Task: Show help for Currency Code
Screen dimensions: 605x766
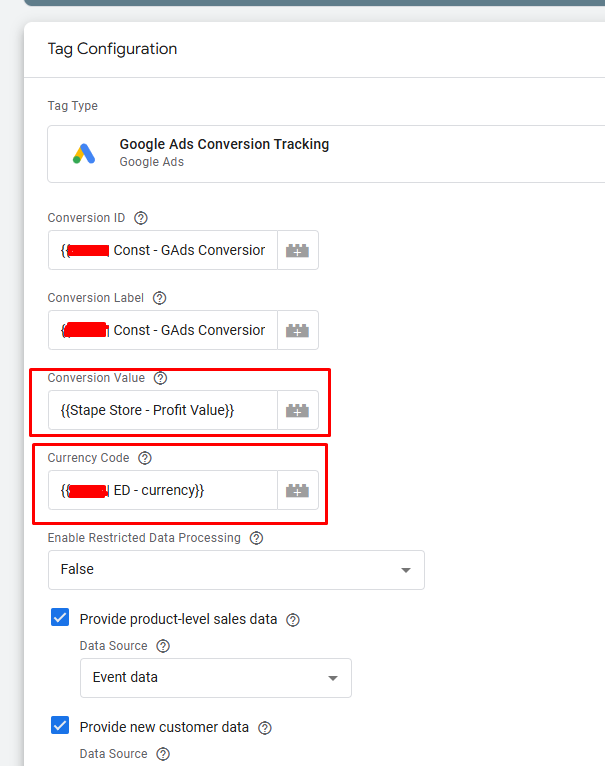Action: pyautogui.click(x=145, y=458)
